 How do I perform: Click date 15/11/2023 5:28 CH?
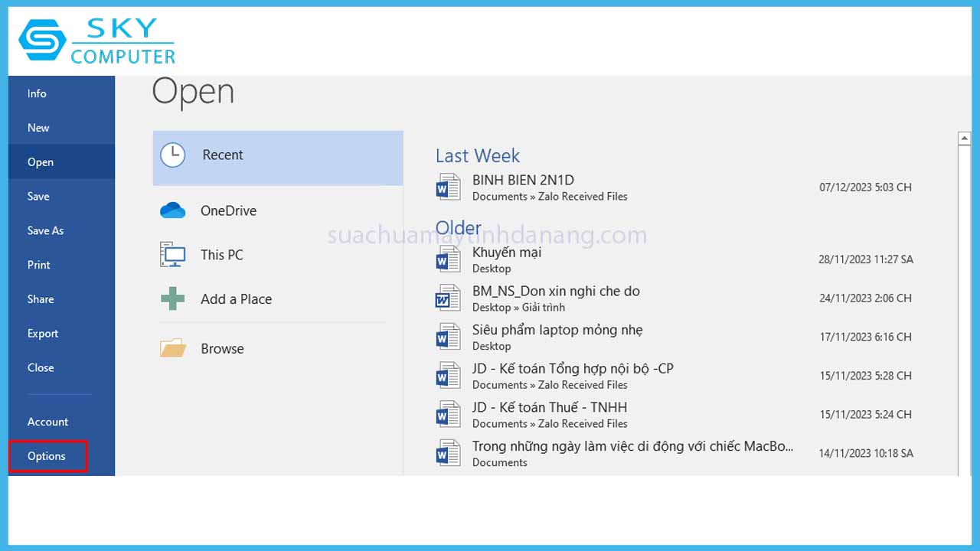click(865, 376)
